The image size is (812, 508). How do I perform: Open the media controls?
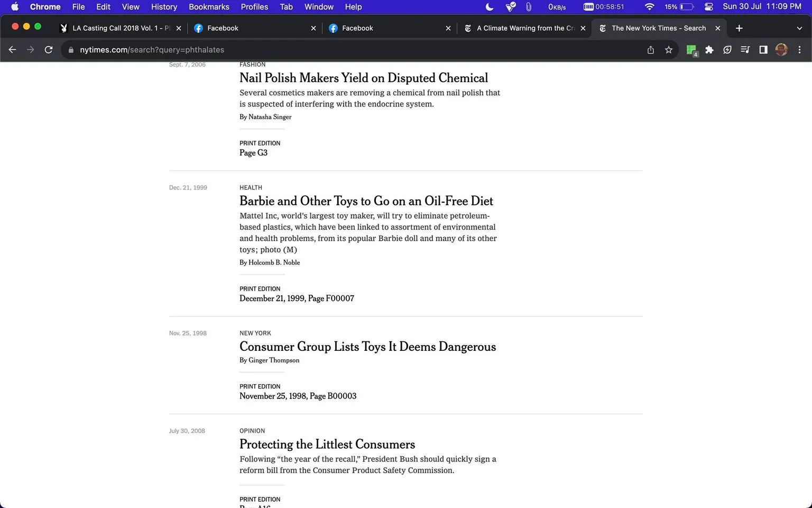(745, 50)
